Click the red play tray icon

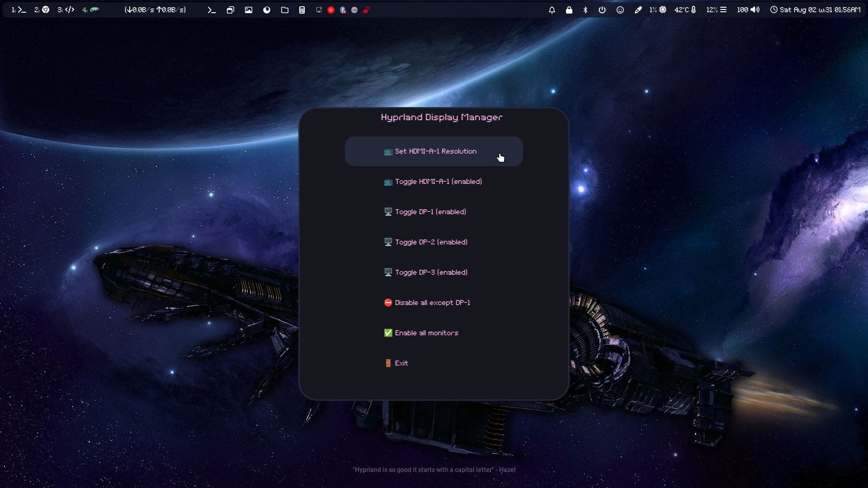331,10
